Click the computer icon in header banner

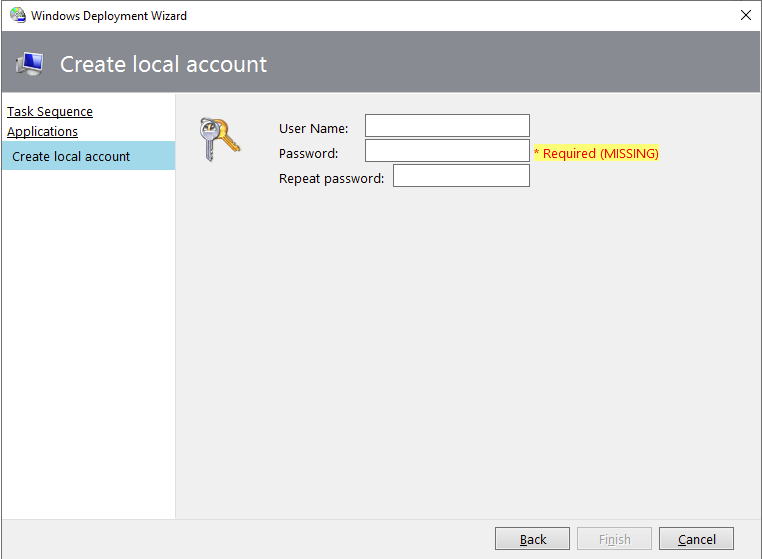(x=30, y=64)
